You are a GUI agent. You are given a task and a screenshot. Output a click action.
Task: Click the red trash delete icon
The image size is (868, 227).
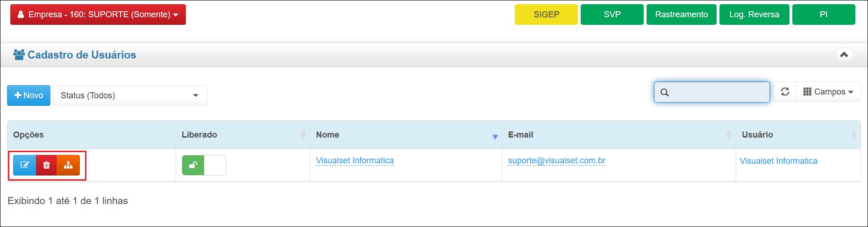46,165
